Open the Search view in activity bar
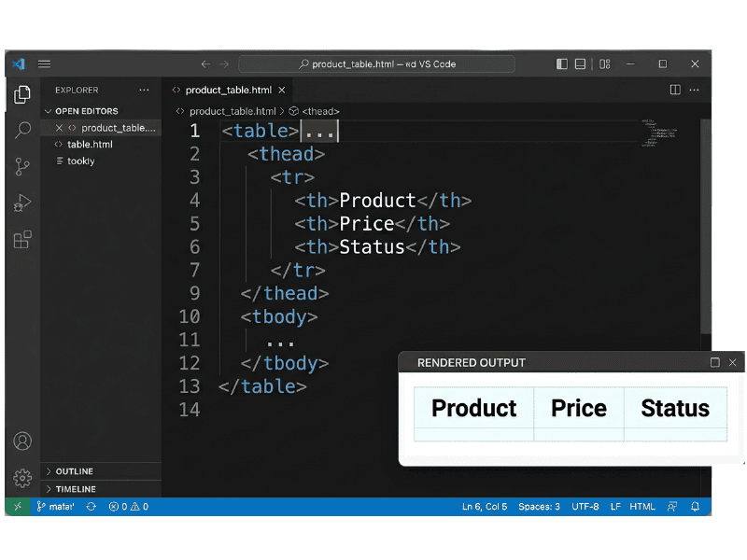The width and height of the screenshot is (747, 560). click(22, 130)
